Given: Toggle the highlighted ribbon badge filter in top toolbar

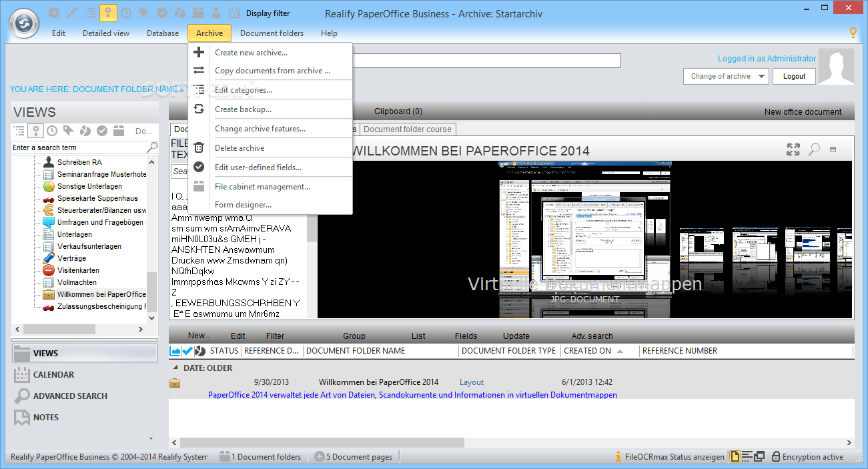Looking at the screenshot, I should 108,13.
